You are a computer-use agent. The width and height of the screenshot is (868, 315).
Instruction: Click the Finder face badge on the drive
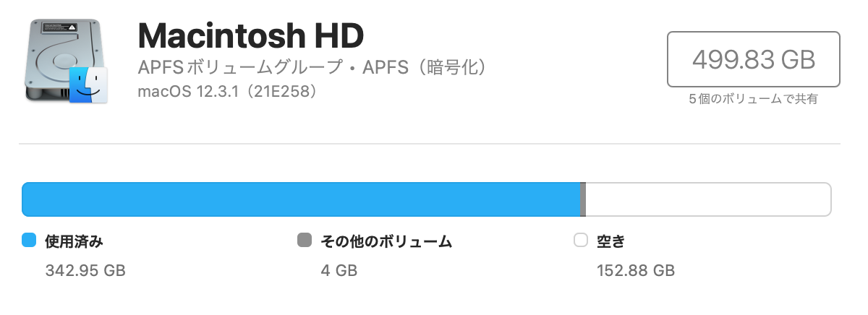[88, 85]
